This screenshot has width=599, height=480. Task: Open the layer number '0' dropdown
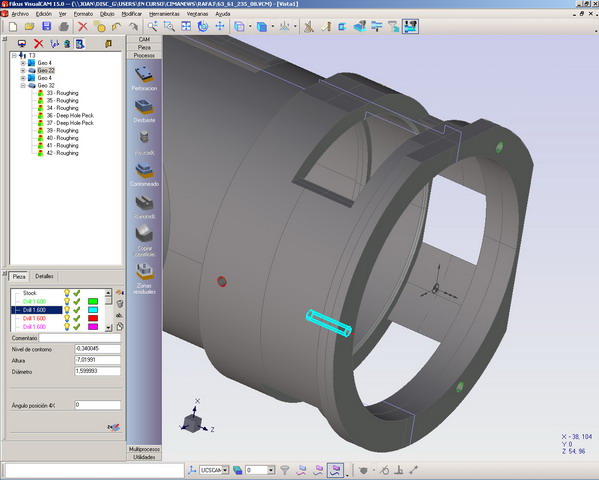pos(271,470)
